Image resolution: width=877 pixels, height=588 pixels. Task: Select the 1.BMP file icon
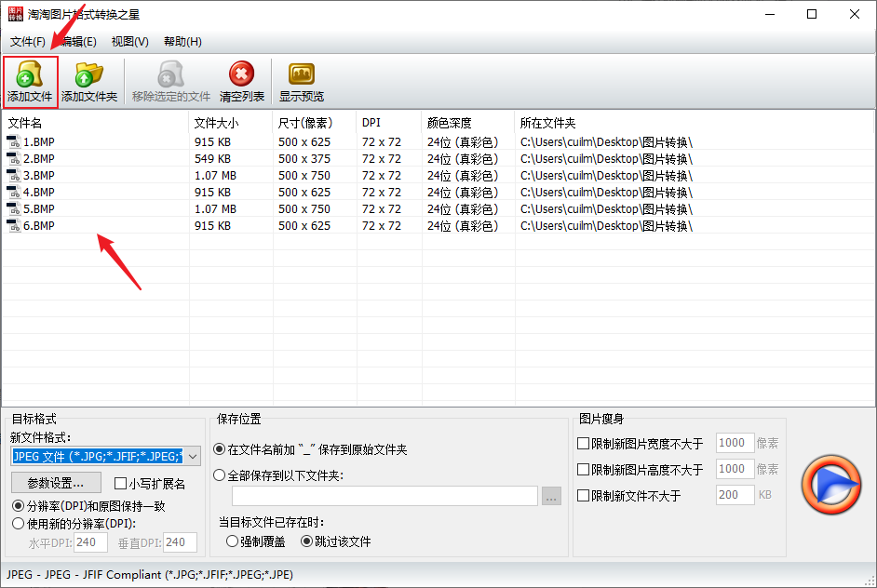point(14,142)
